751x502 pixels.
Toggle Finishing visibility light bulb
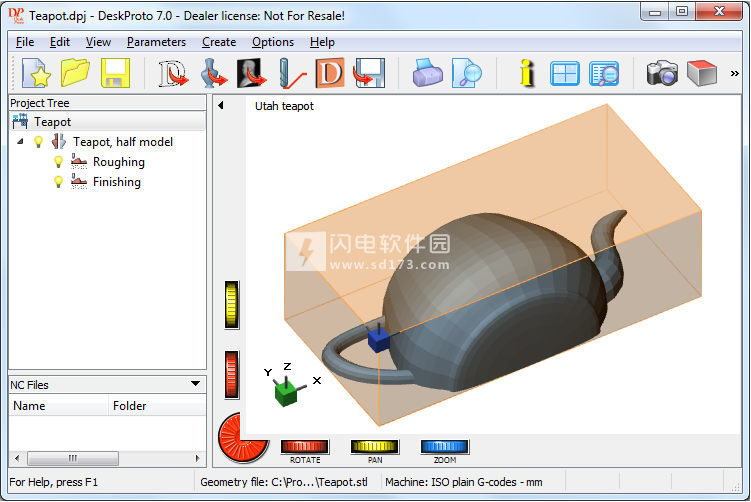pyautogui.click(x=58, y=182)
